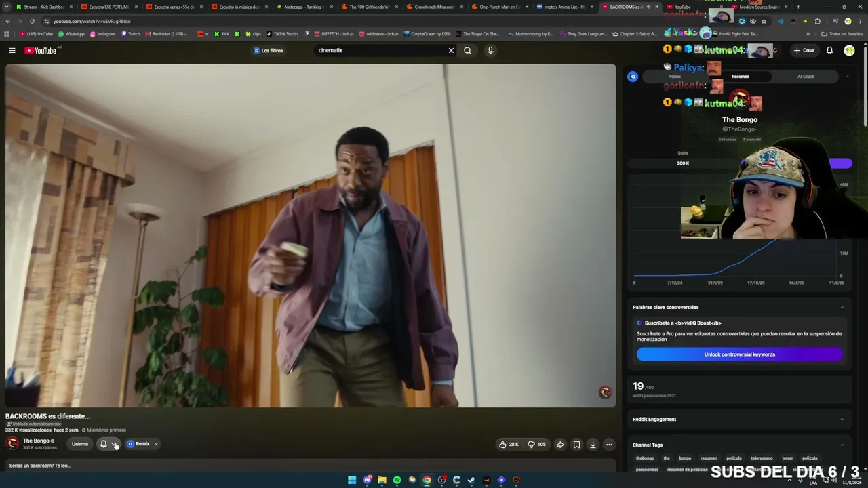Image resolution: width=868 pixels, height=488 pixels.
Task: Open the TikTok Studio bookmark
Action: tap(282, 34)
